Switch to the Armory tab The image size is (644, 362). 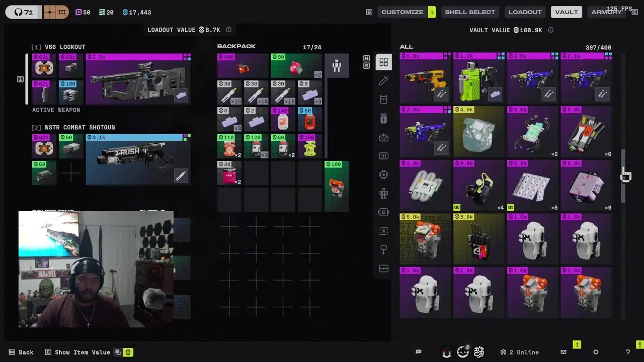(x=606, y=12)
